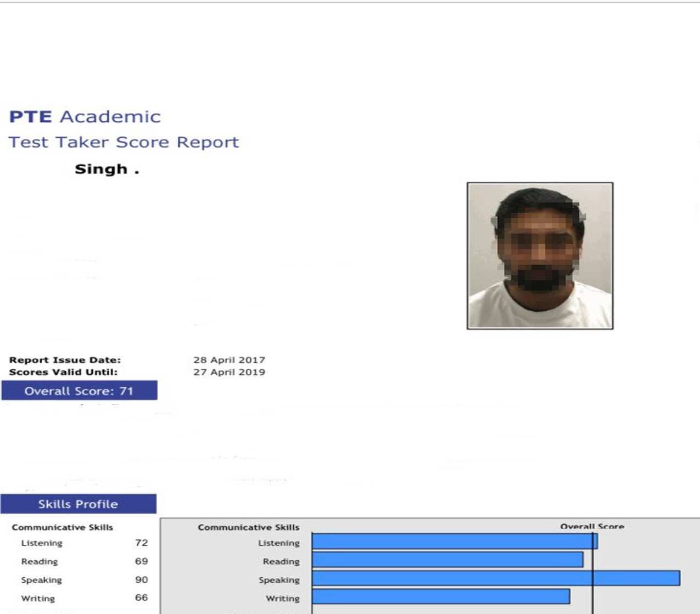
Task: Select the Listening label in the bar chart
Action: coord(279,543)
